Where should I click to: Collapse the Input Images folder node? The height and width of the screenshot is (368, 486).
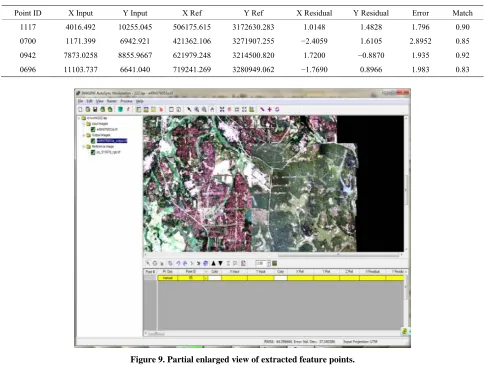click(x=84, y=124)
